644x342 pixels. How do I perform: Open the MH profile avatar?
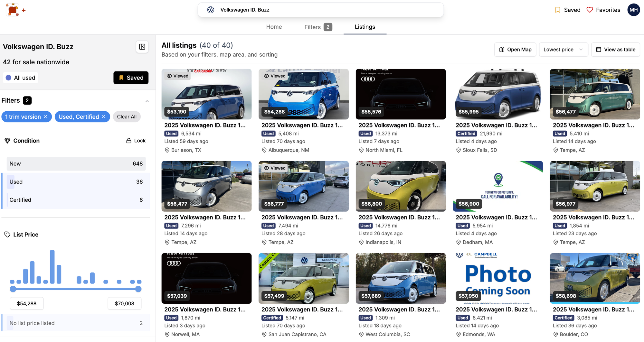634,10
